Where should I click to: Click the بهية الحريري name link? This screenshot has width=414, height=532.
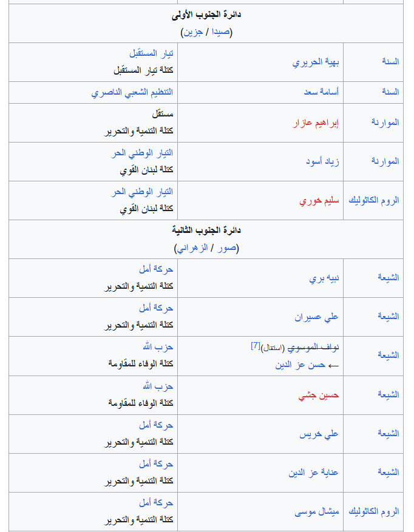click(316, 62)
